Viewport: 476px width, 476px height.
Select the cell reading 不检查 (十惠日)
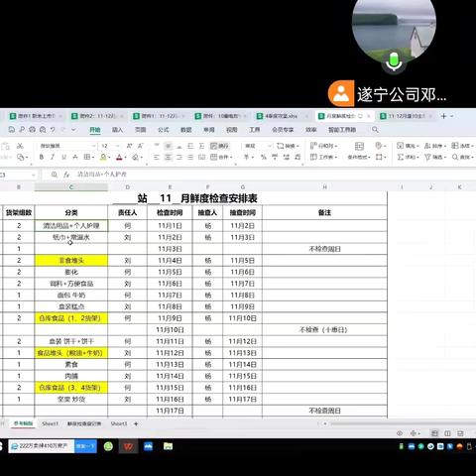[x=324, y=330]
